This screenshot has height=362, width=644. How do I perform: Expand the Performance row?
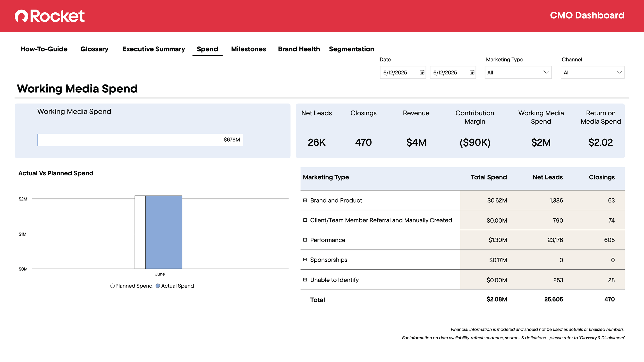[305, 240]
